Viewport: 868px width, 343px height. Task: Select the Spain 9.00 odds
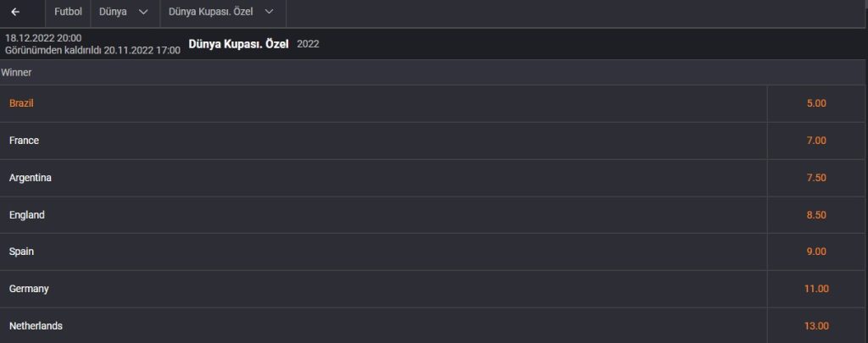pyautogui.click(x=816, y=252)
